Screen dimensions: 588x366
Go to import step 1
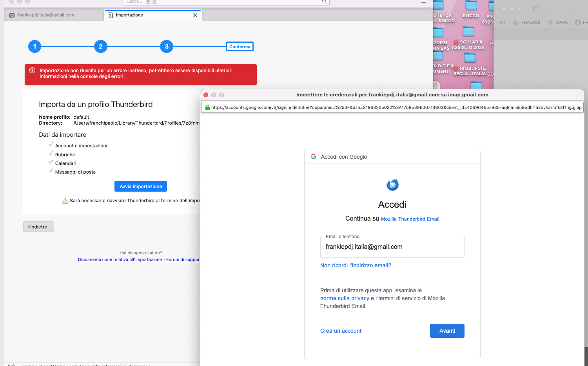coord(34,47)
